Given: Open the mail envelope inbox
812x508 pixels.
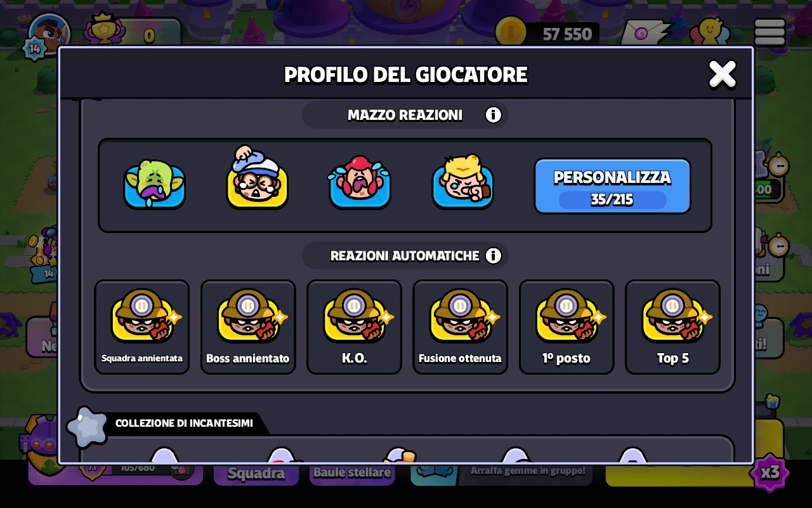Looking at the screenshot, I should point(645,32).
